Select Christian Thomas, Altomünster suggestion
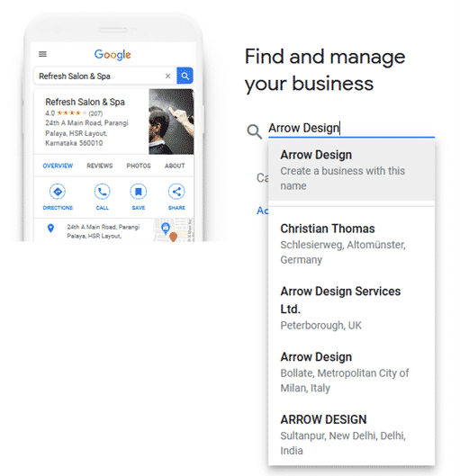Image resolution: width=460 pixels, height=476 pixels. click(x=352, y=244)
